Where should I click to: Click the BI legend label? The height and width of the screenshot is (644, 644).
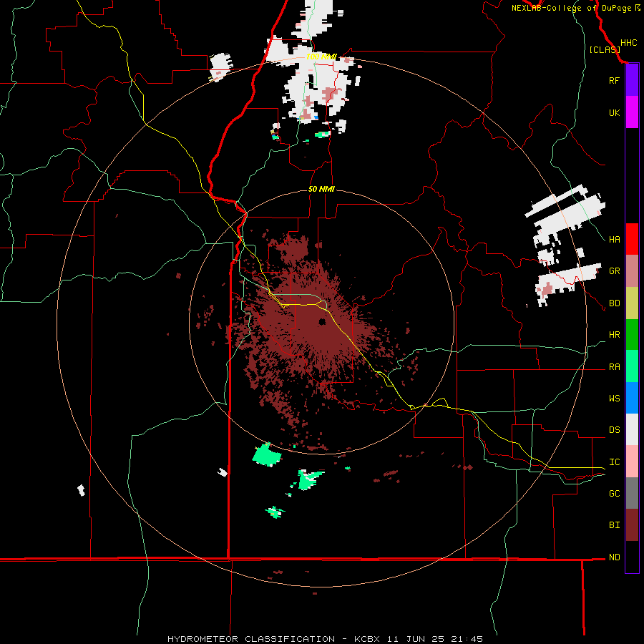coord(614,525)
